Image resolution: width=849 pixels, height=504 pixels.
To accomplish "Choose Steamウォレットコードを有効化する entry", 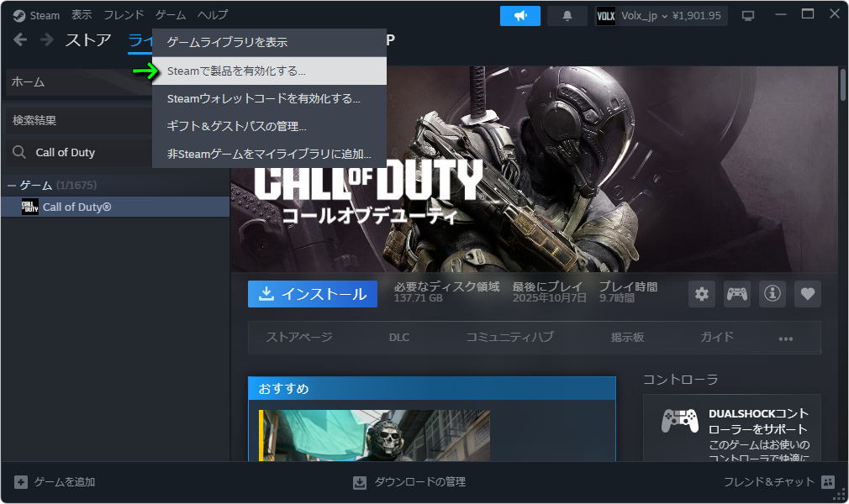I will click(x=269, y=98).
